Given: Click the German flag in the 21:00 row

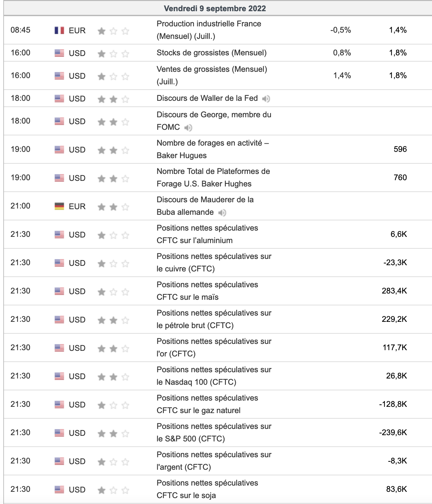Looking at the screenshot, I should 59,206.
